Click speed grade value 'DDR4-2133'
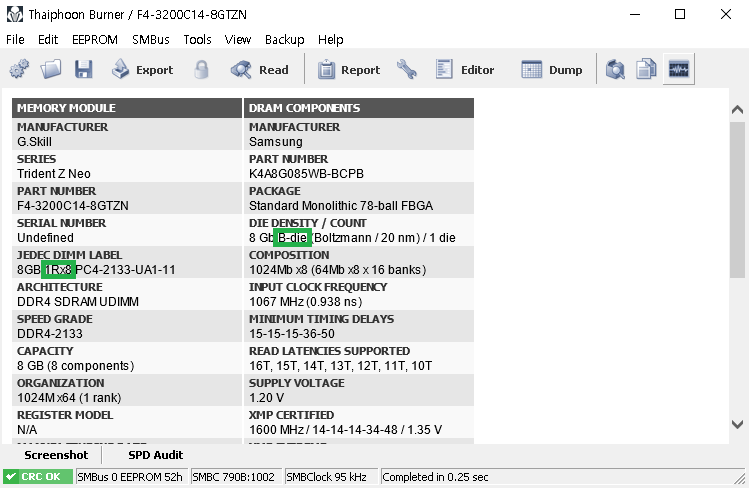 pos(50,334)
